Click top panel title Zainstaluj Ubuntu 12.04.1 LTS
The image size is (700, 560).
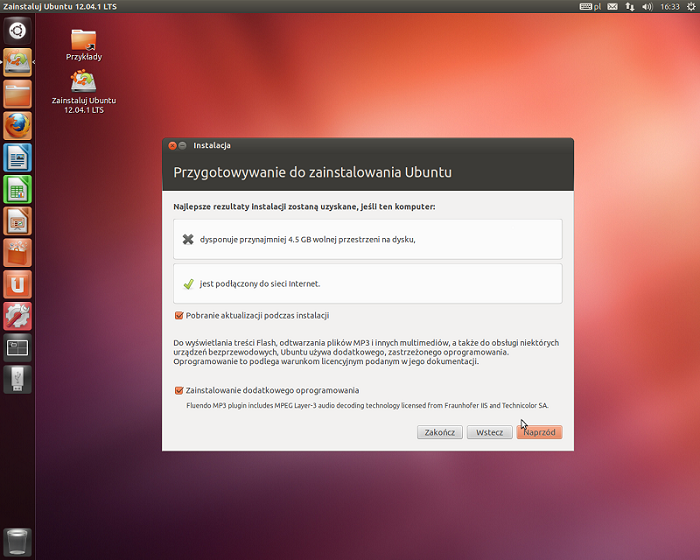(60, 7)
